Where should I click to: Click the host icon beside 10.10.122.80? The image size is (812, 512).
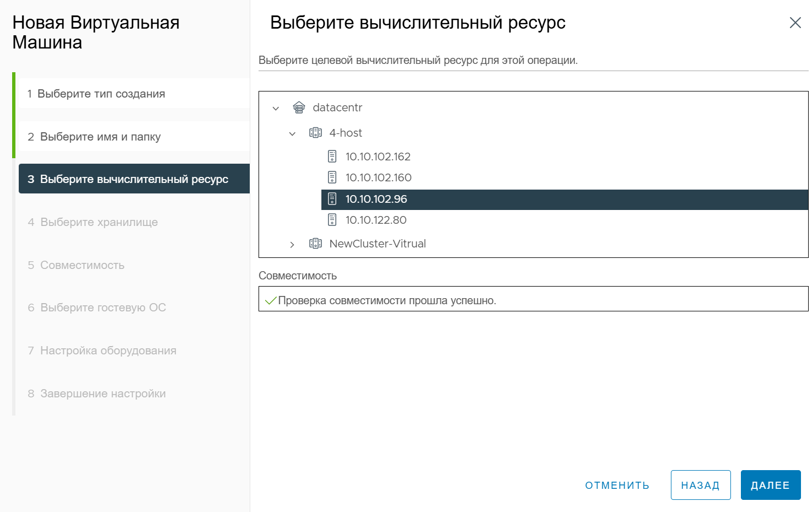pyautogui.click(x=332, y=220)
